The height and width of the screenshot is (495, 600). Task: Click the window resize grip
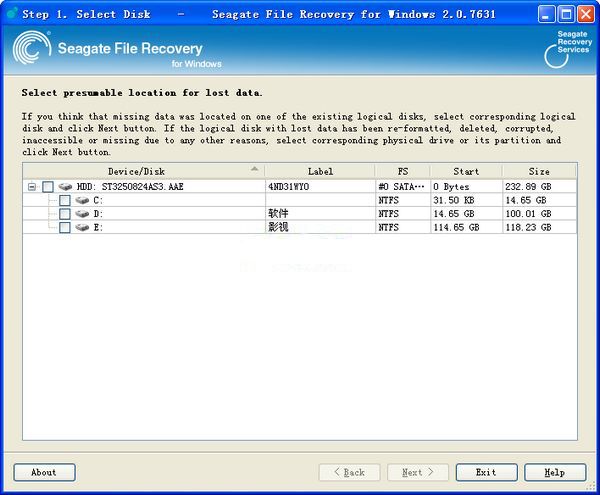(590, 486)
